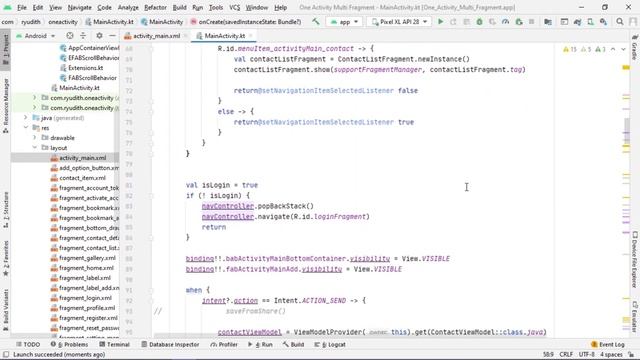Click the tool windows quick access icon bottom-left
Viewport: 640px width, 360px height.
pos(6,354)
